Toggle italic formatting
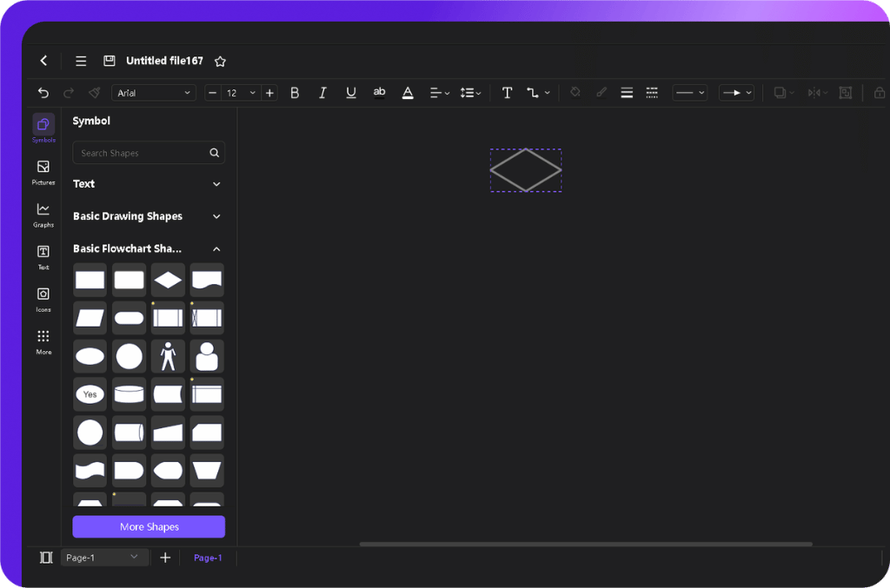Image resolution: width=890 pixels, height=588 pixels. point(322,92)
